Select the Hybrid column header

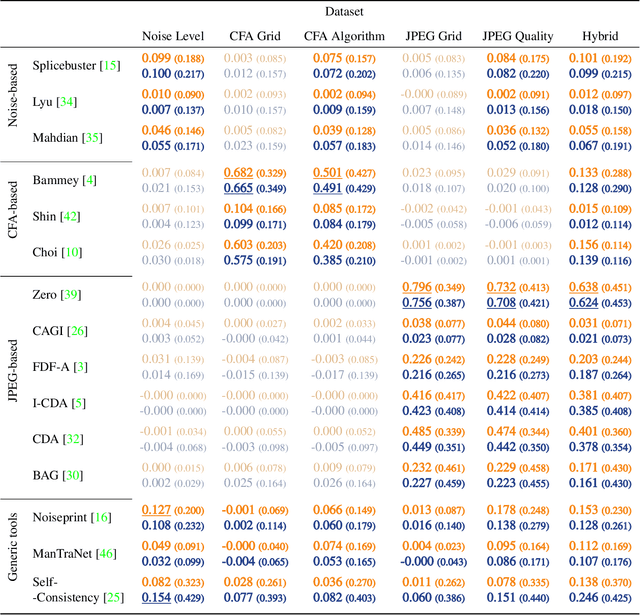pyautogui.click(x=600, y=36)
